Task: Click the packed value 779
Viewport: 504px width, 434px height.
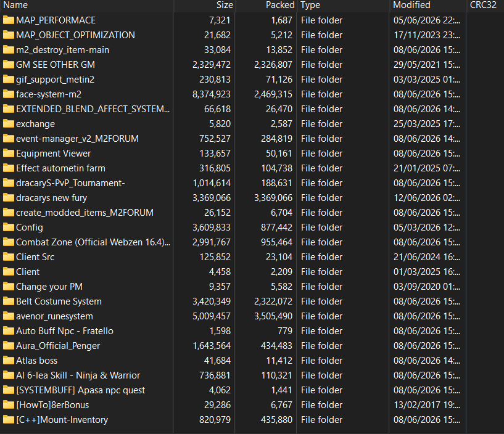Action: (285, 330)
